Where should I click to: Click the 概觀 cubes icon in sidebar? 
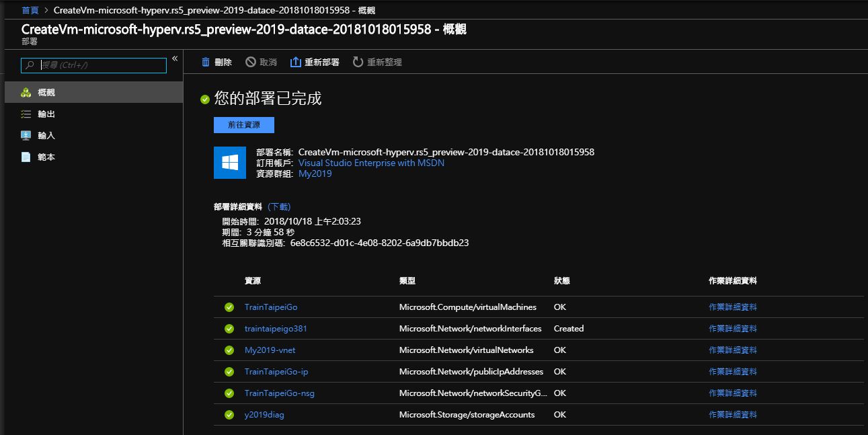click(x=26, y=92)
